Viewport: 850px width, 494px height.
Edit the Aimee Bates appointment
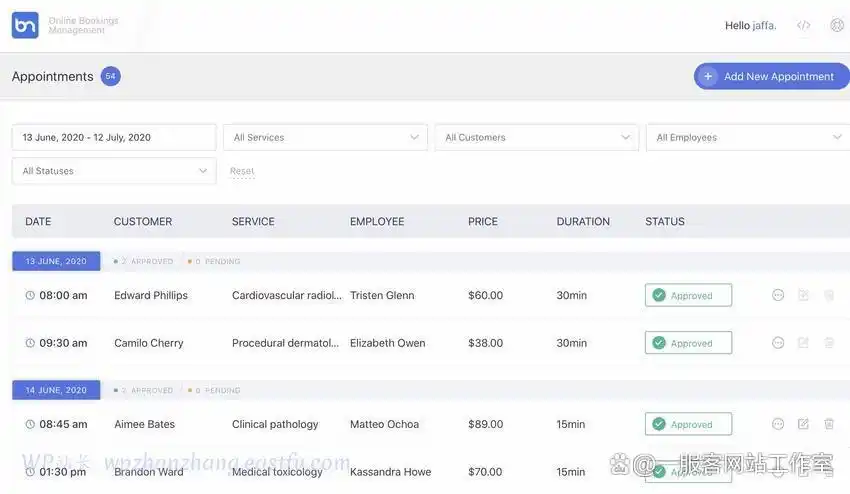[803, 424]
